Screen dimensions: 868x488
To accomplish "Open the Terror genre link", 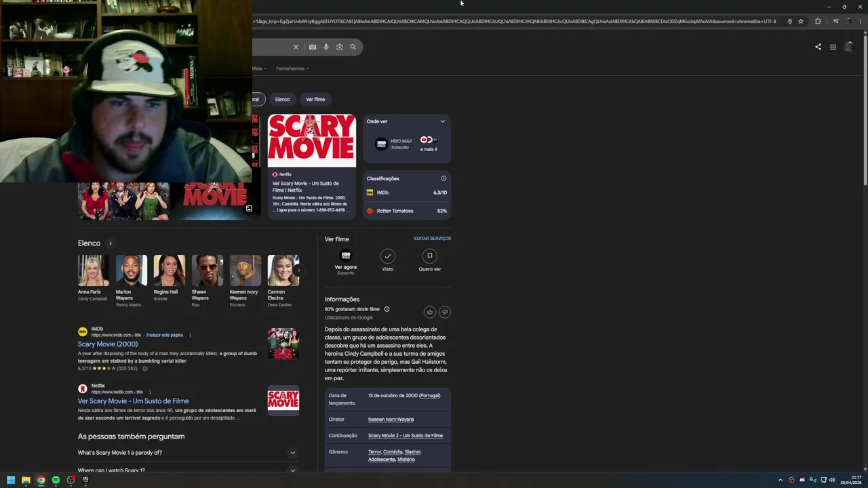I will click(x=374, y=452).
